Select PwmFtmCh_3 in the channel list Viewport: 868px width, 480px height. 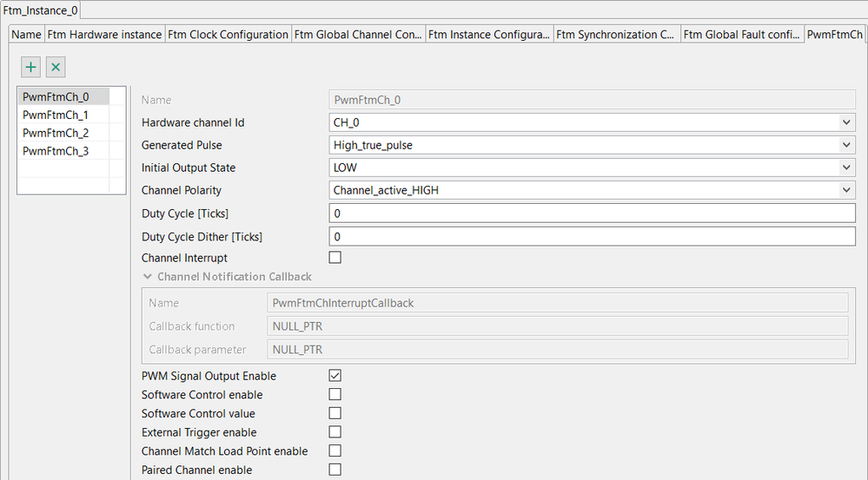(x=56, y=152)
